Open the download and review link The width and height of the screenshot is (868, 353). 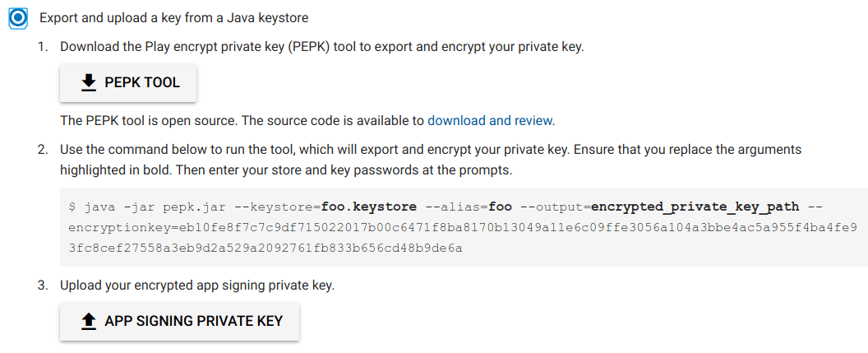click(491, 121)
